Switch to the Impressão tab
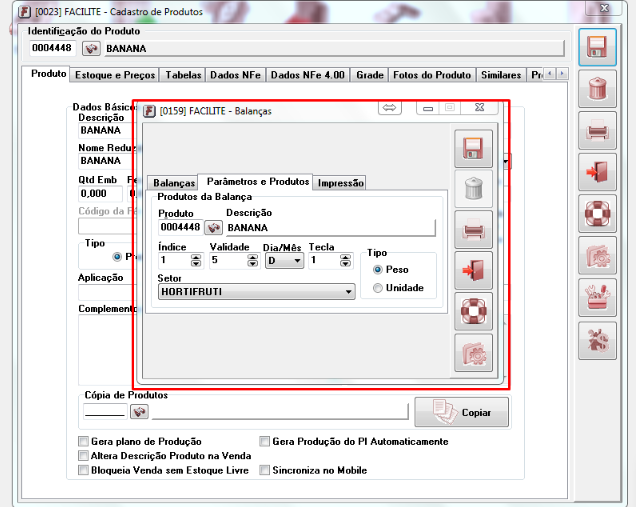 point(340,183)
